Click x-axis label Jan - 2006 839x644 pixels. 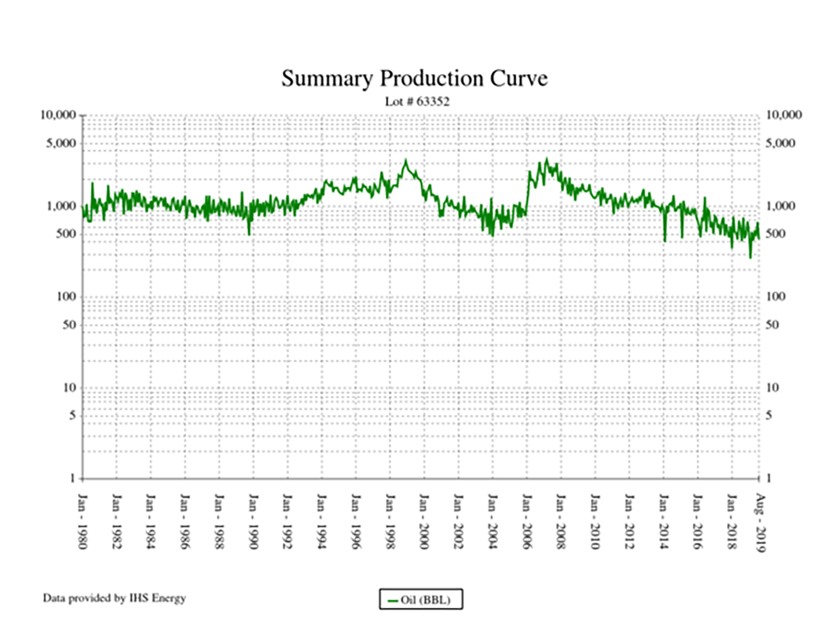(x=526, y=521)
